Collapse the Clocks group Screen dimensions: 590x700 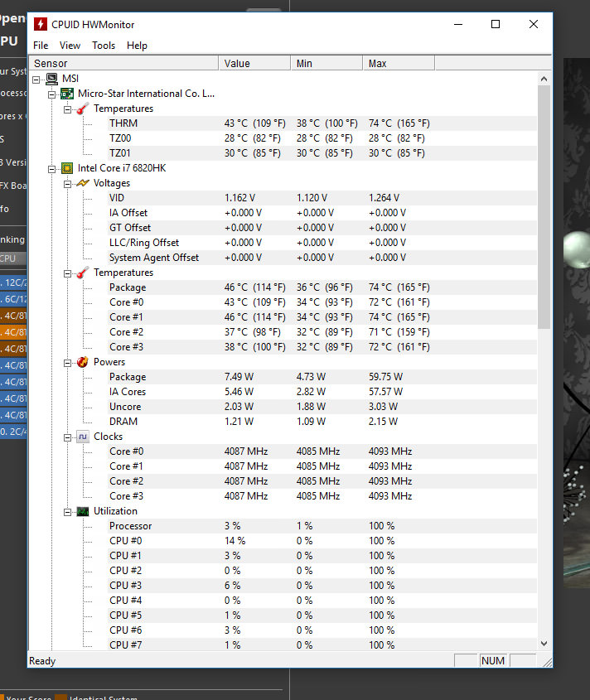pyautogui.click(x=67, y=437)
